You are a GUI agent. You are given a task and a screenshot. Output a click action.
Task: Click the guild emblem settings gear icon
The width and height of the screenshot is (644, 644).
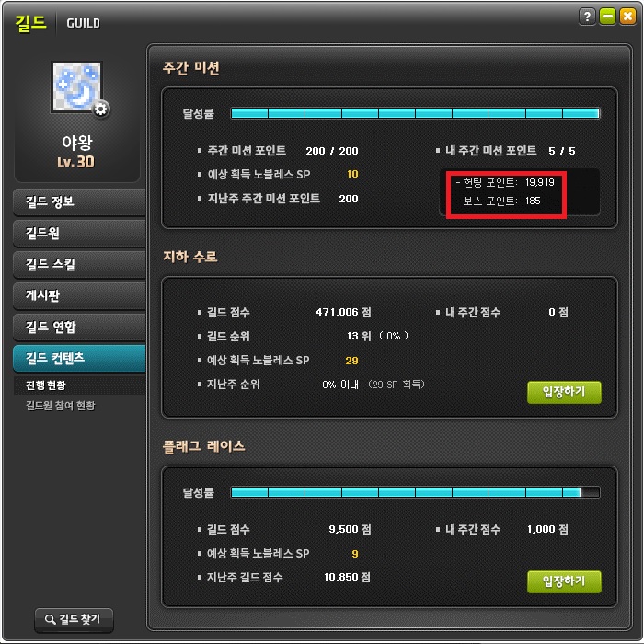coord(100,109)
